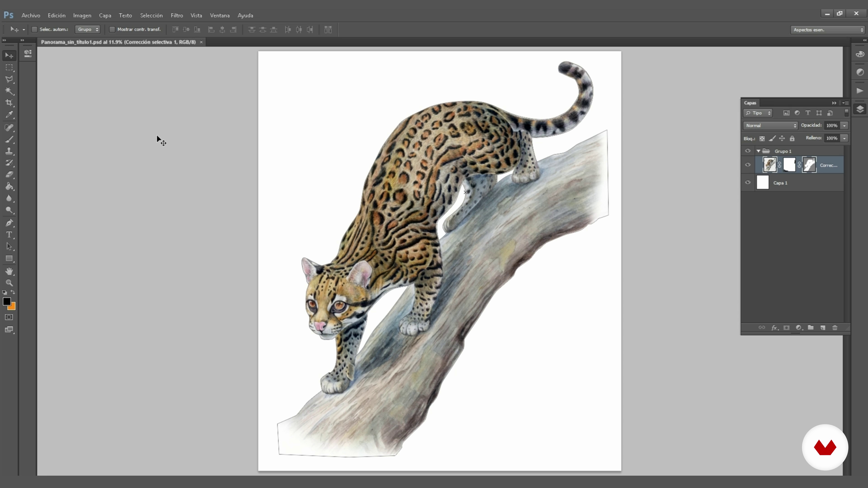Open the Capas panel flyout menu

pos(845,103)
